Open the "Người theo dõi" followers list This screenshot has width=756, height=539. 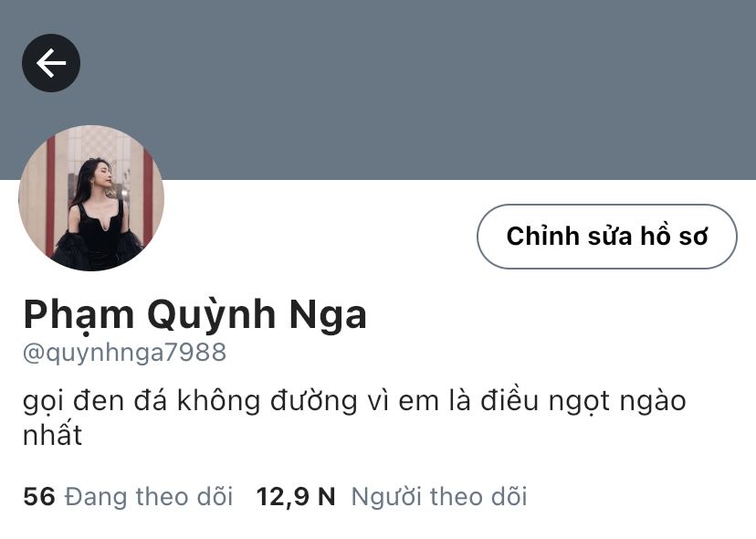pyautogui.click(x=392, y=497)
